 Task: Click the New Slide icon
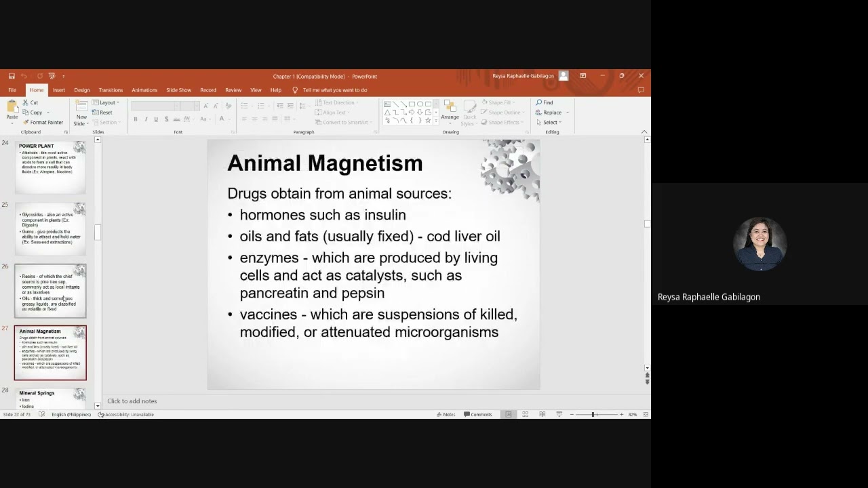click(x=81, y=106)
